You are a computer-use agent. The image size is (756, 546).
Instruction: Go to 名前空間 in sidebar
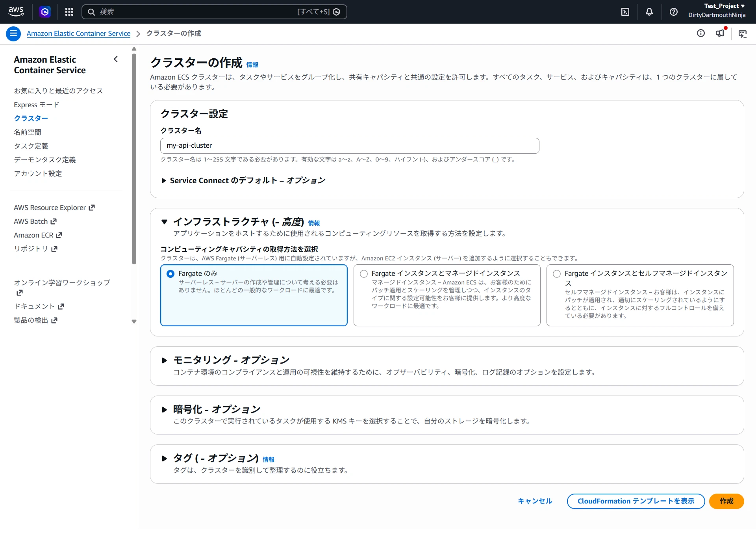[28, 132]
